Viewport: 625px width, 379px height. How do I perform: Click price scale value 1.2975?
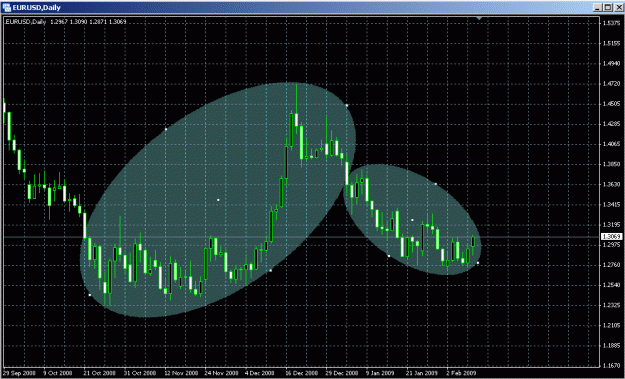611,245
